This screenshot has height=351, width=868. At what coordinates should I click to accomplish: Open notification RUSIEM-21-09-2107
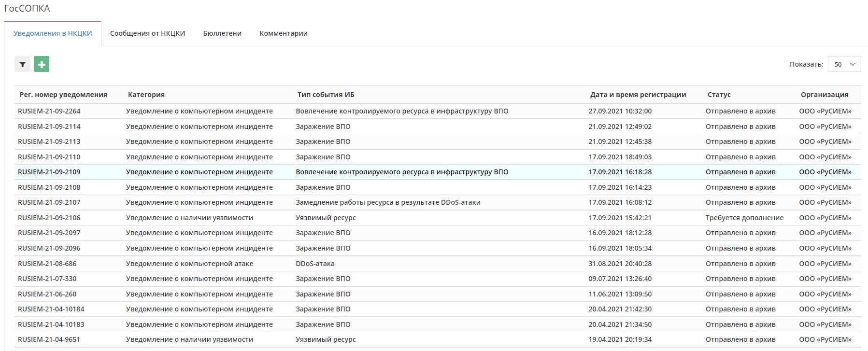[x=49, y=202]
